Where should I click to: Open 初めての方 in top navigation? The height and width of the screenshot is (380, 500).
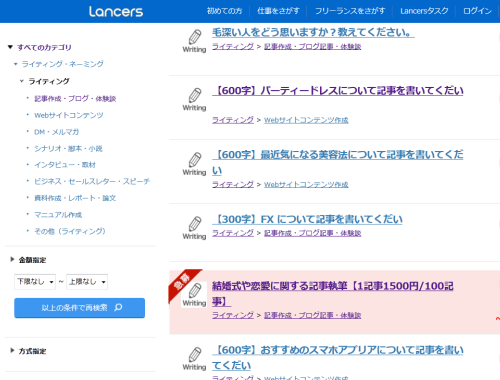(224, 11)
